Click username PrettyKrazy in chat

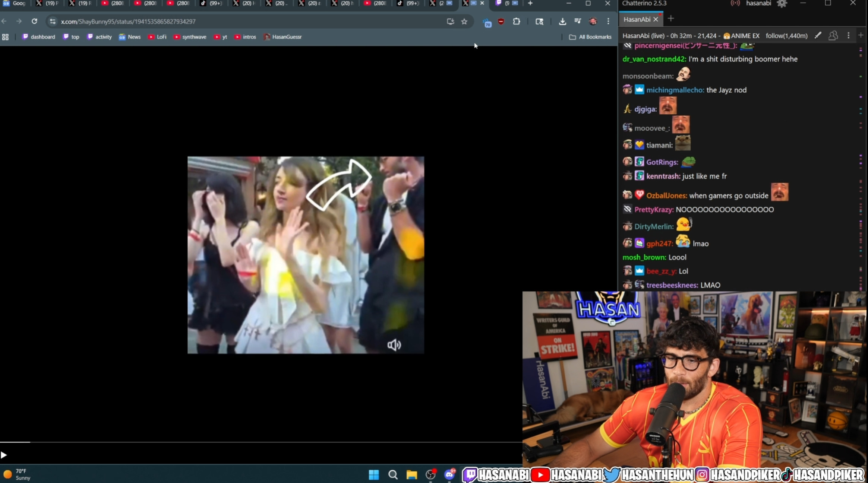tap(654, 210)
